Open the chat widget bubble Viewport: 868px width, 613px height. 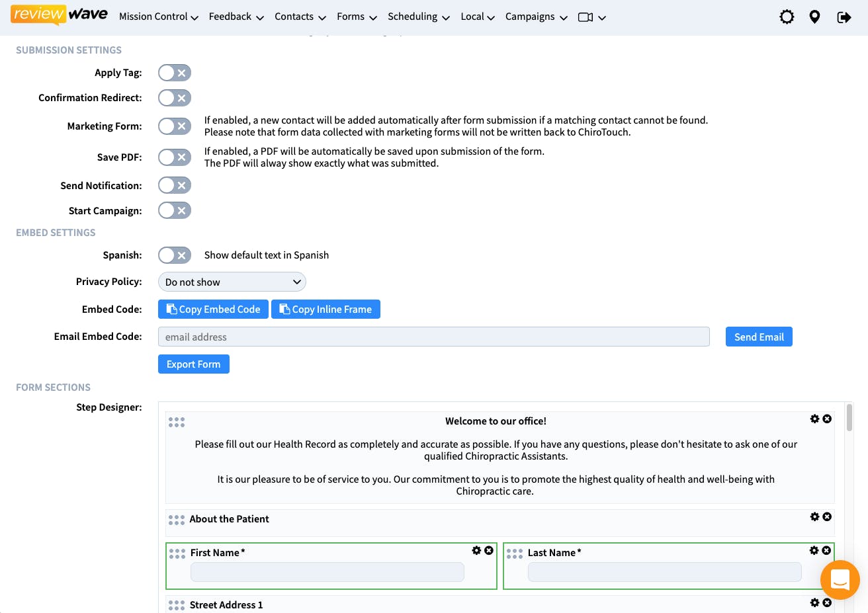coord(840,580)
